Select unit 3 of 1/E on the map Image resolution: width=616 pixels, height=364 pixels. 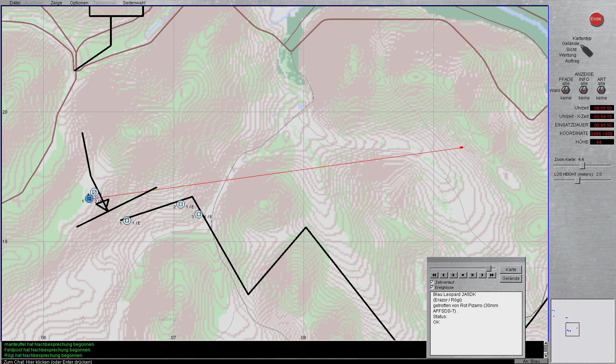point(199,214)
